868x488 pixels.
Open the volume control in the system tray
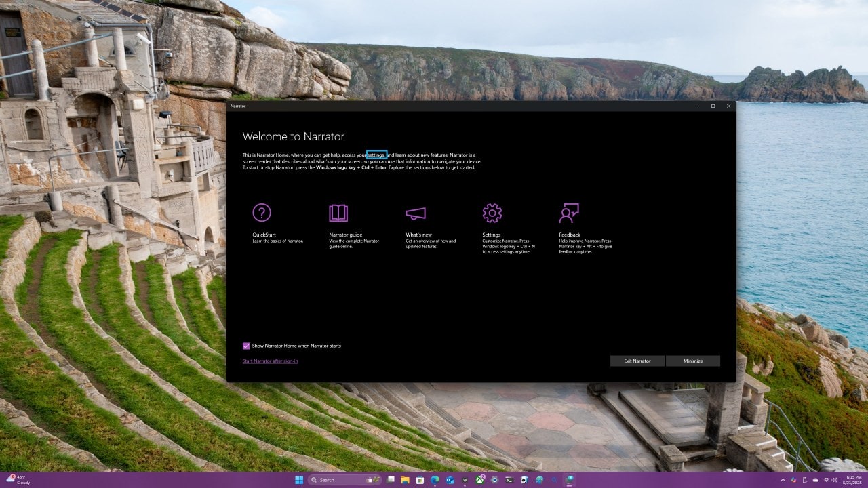[x=834, y=480]
